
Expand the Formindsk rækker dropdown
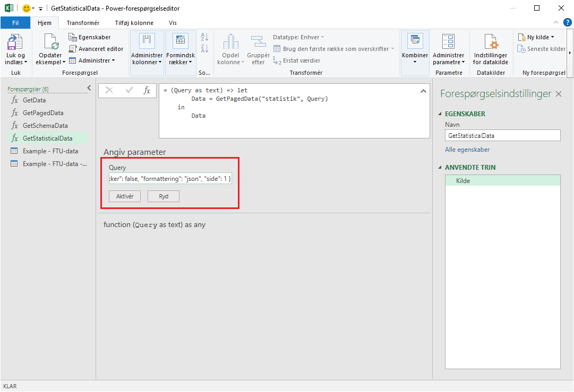pos(181,62)
